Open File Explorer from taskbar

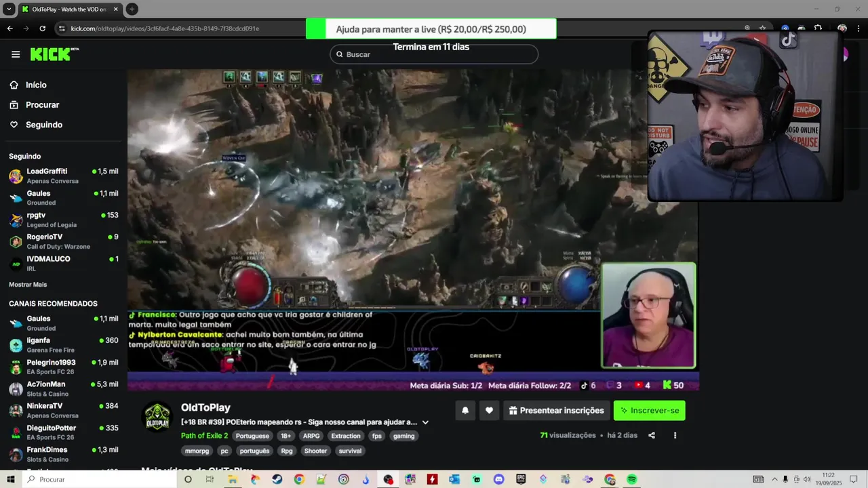click(x=232, y=479)
